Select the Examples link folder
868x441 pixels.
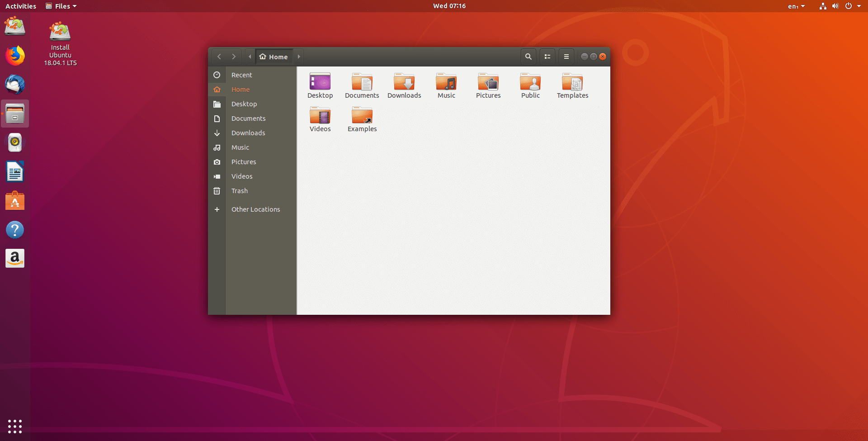362,119
